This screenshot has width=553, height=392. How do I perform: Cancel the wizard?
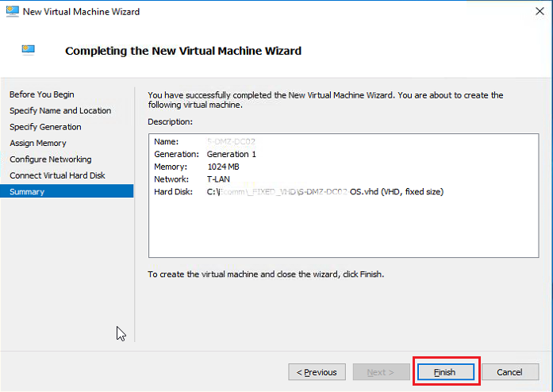509,372
